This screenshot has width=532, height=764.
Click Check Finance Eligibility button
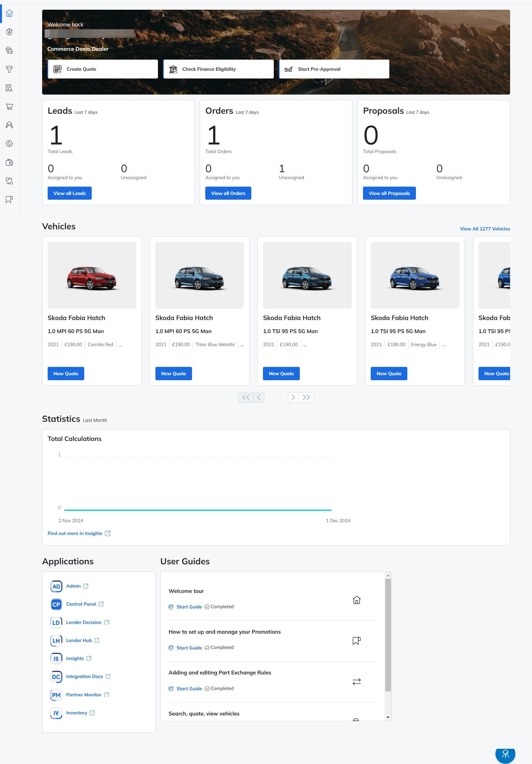[218, 69]
